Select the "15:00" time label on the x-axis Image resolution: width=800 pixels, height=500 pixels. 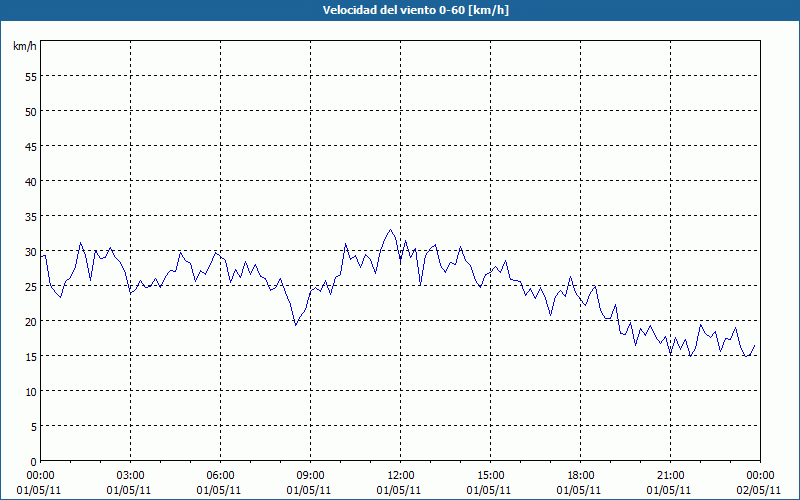[490, 476]
